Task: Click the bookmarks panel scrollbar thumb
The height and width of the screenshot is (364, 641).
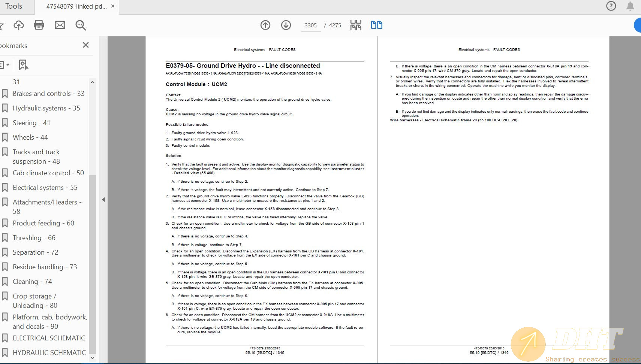Action: [x=93, y=264]
